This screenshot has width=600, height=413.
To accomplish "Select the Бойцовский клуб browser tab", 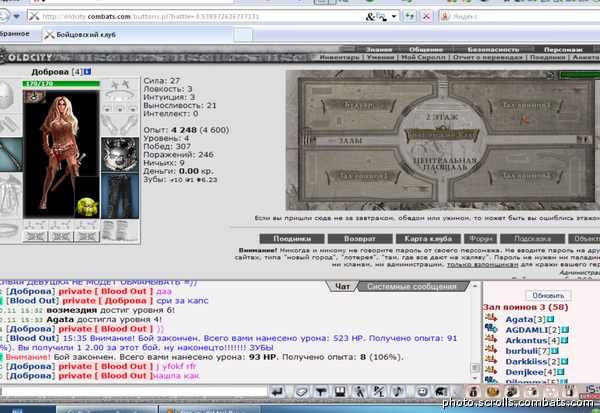I will coord(138,34).
